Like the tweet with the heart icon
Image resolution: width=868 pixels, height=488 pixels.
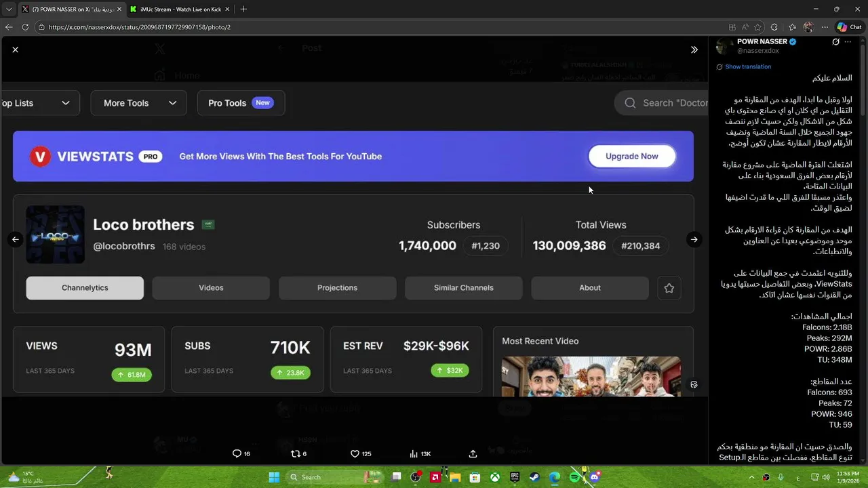(x=360, y=453)
